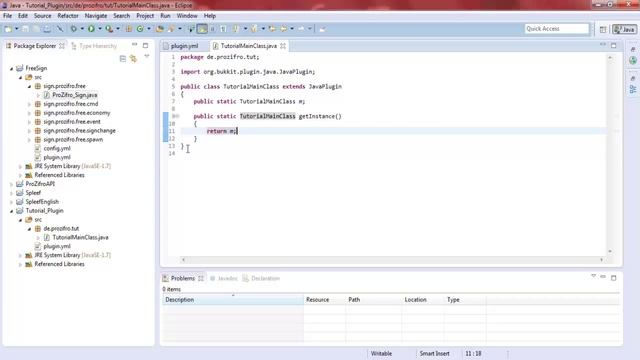The width and height of the screenshot is (640, 360).
Task: Open the Problems view menu triangle
Action: [593, 276]
